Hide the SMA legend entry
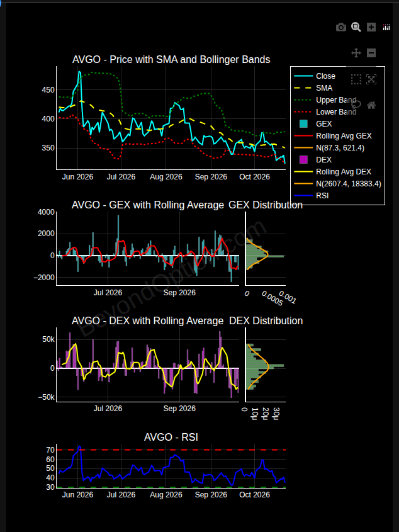Viewport: 399px width, 532px height. coord(324,88)
